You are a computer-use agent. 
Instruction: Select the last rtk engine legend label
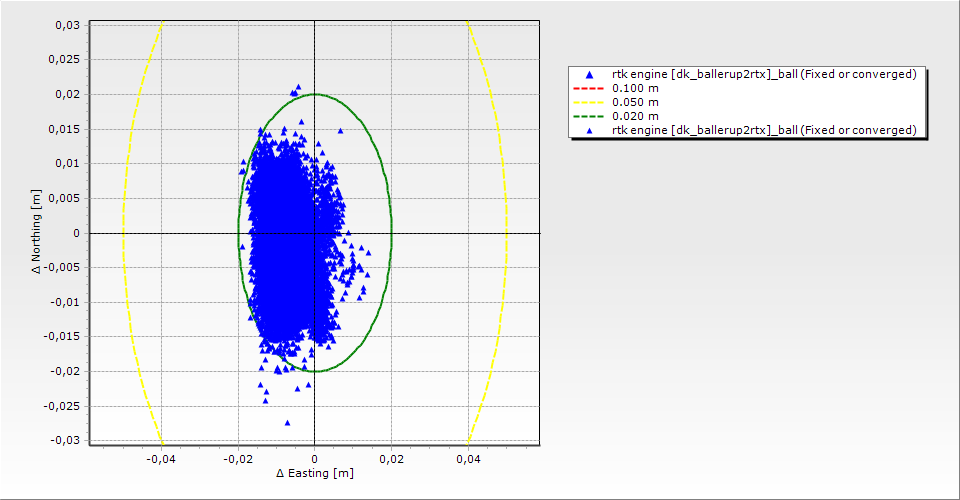pos(764,130)
